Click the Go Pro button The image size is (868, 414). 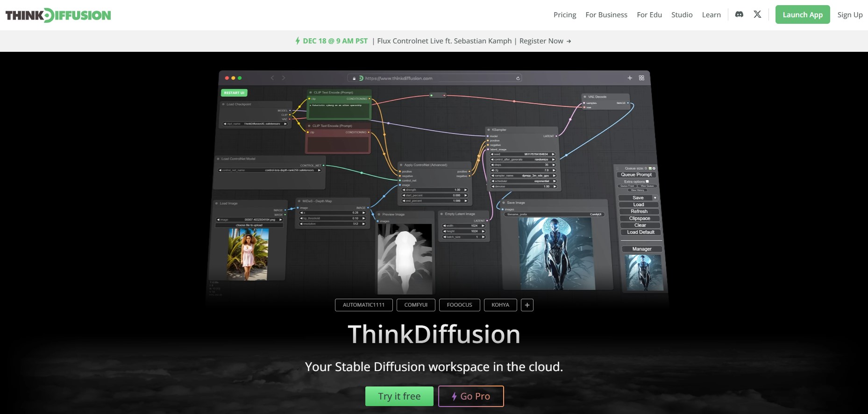[471, 396]
